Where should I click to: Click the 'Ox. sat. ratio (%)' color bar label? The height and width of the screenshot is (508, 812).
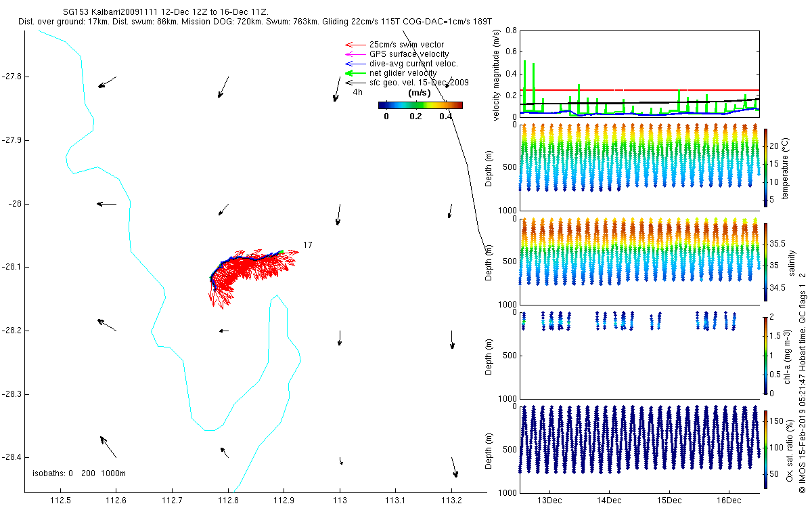tap(790, 449)
